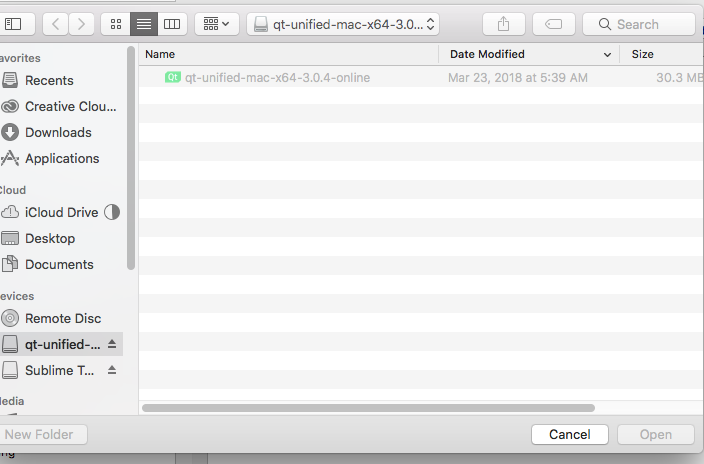Click the iCloud Drive sync progress indicator

[x=112, y=212]
